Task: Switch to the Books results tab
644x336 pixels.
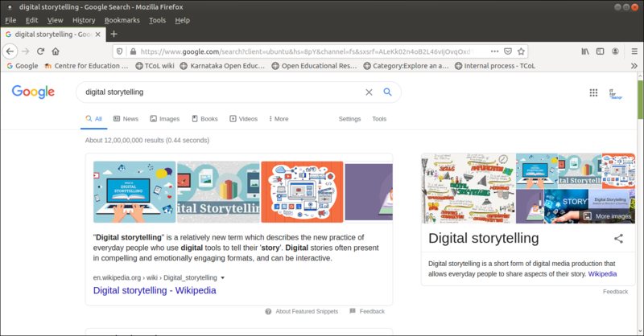Action: [x=204, y=118]
